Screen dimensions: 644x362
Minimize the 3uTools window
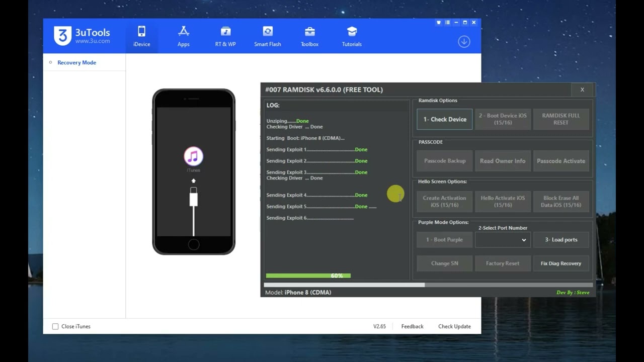[x=456, y=23]
